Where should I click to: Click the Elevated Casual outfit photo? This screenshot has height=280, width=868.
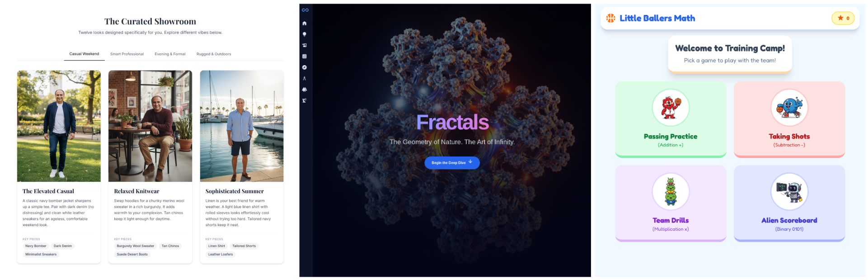tap(59, 126)
